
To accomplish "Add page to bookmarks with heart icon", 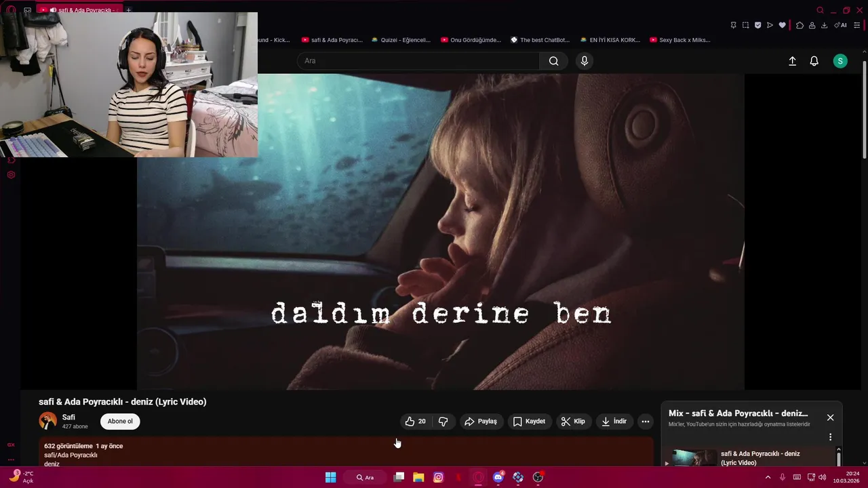I will coord(782,25).
